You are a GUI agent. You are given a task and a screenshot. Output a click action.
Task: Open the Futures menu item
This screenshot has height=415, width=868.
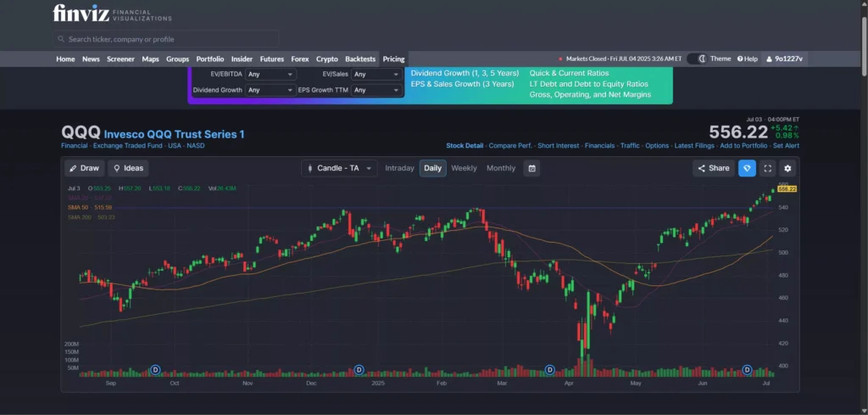(x=272, y=59)
